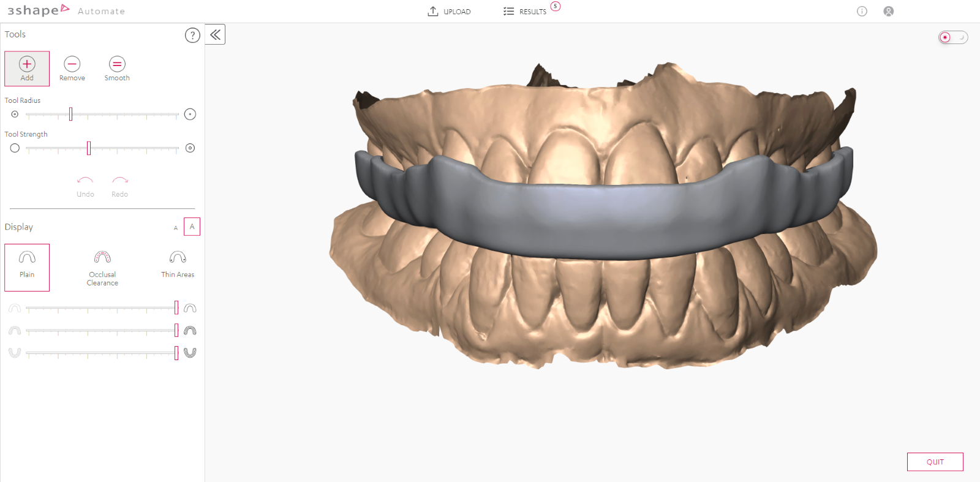Click the Tool Strength slider handle
The height and width of the screenshot is (482, 980).
(89, 148)
